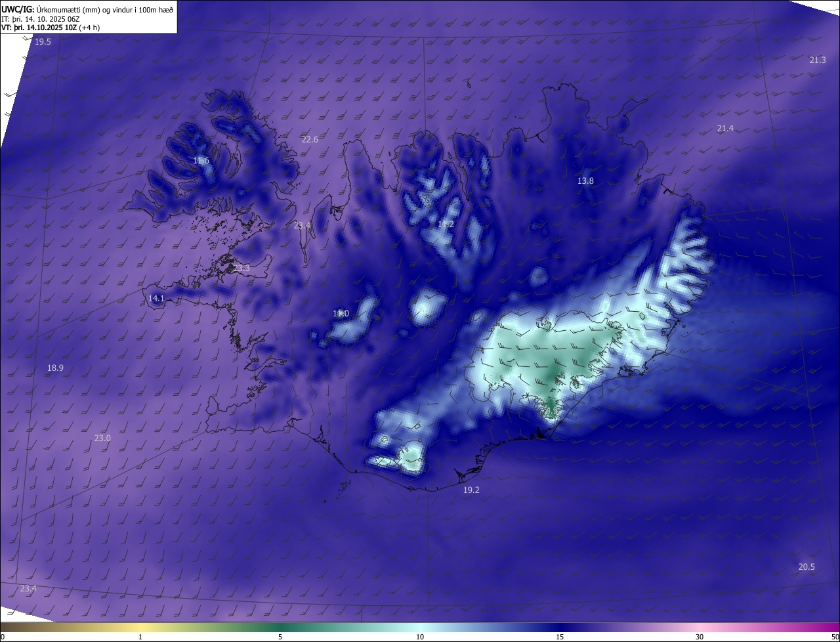Click the colour scale at the 30 tick
This screenshot has width=840, height=642.
[x=700, y=637]
